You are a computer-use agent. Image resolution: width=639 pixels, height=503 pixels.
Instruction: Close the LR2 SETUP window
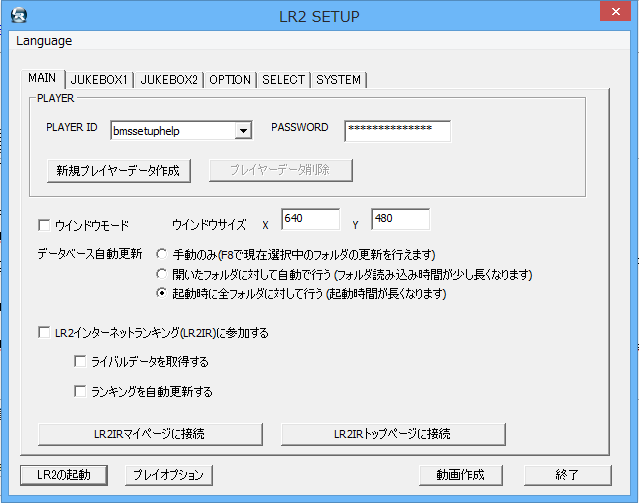[x=615, y=11]
